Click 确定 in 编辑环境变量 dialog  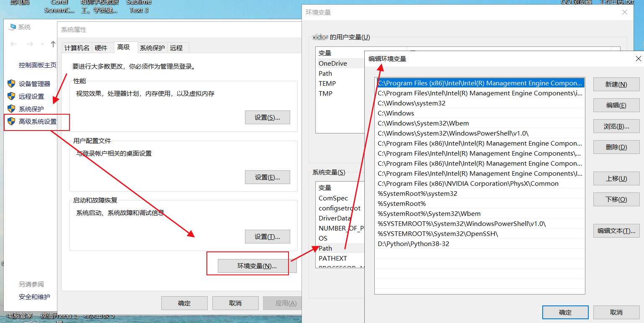point(565,312)
